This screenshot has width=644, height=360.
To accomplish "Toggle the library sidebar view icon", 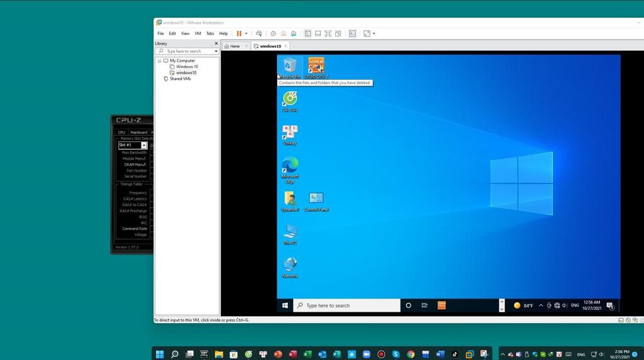I will pos(308,34).
